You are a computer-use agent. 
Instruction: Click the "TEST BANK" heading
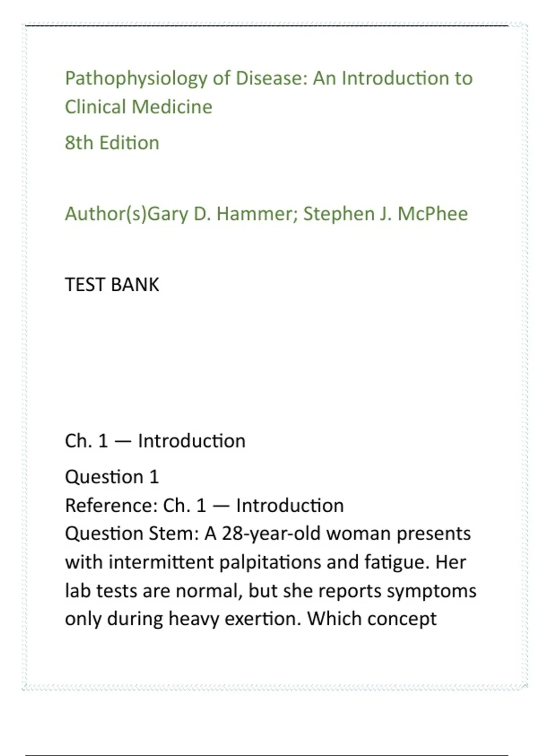point(112,285)
